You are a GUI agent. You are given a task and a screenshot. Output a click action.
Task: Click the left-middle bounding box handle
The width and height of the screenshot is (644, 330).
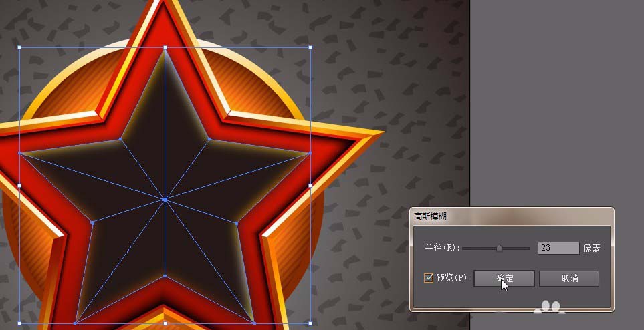[x=19, y=186]
